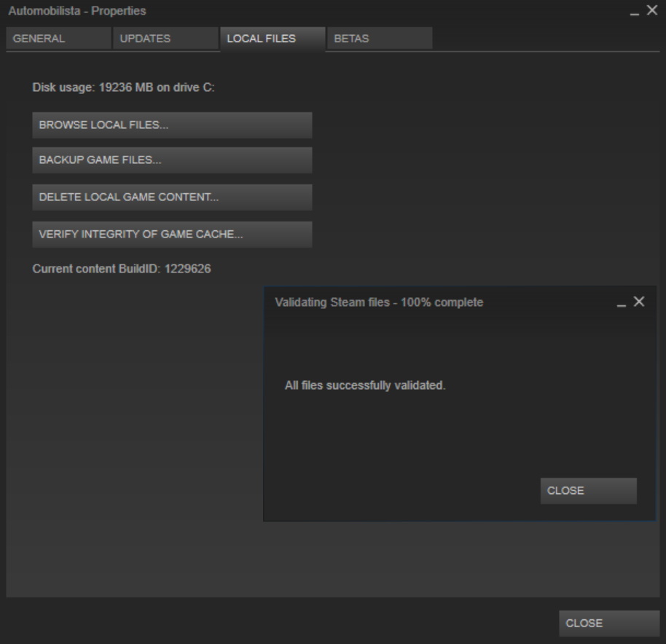Viewport: 666px width, 644px height.
Task: Choose Delete Local Game Content
Action: 172,197
